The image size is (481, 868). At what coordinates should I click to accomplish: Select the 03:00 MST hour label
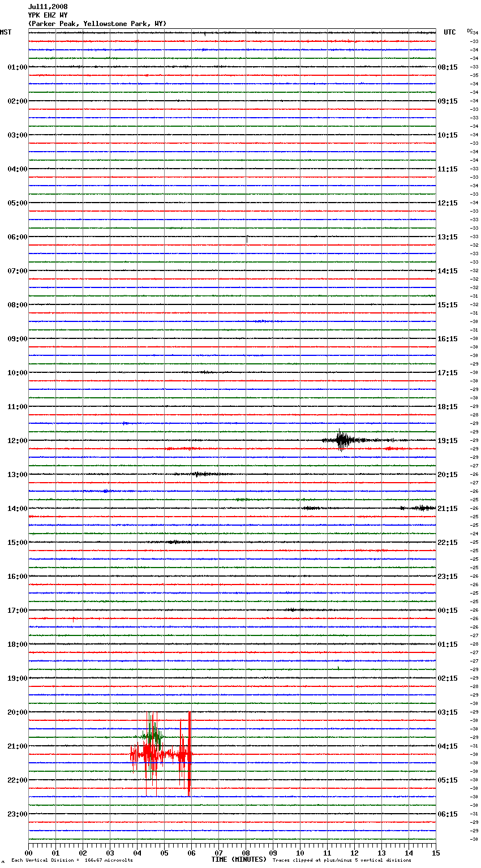[18, 135]
